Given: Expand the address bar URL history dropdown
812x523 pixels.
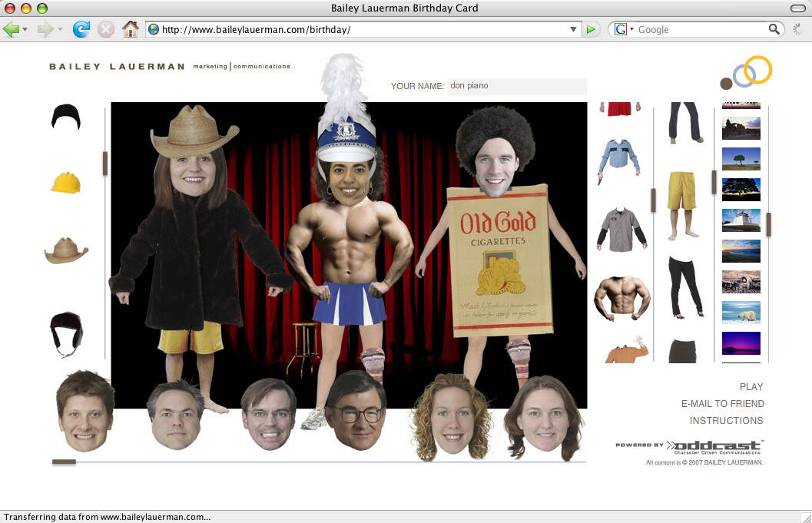Looking at the screenshot, I should coord(573,29).
